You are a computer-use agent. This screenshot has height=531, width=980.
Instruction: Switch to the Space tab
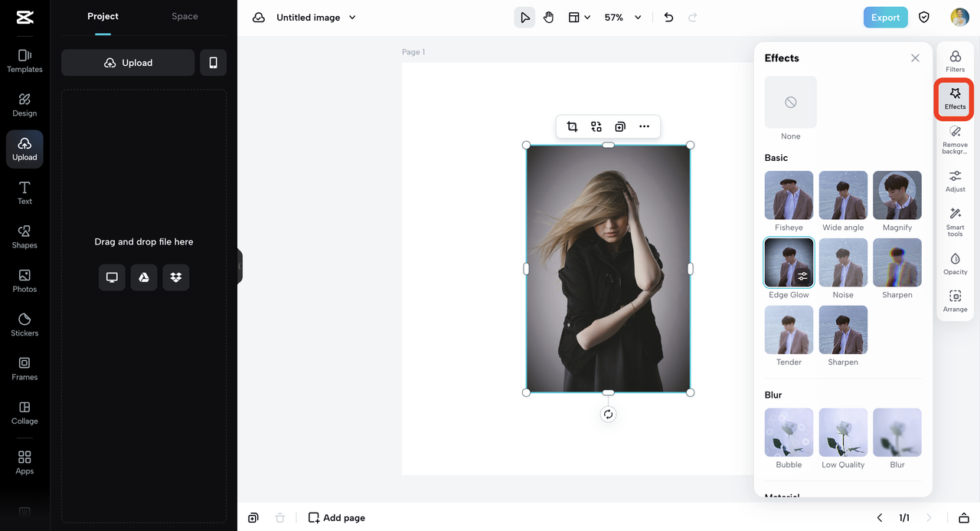coord(185,16)
